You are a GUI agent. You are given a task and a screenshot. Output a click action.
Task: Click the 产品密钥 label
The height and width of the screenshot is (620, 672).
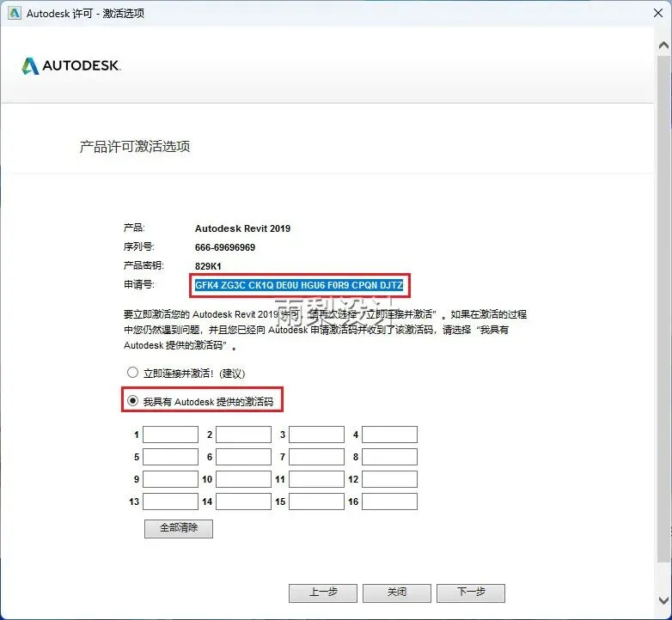point(144,266)
